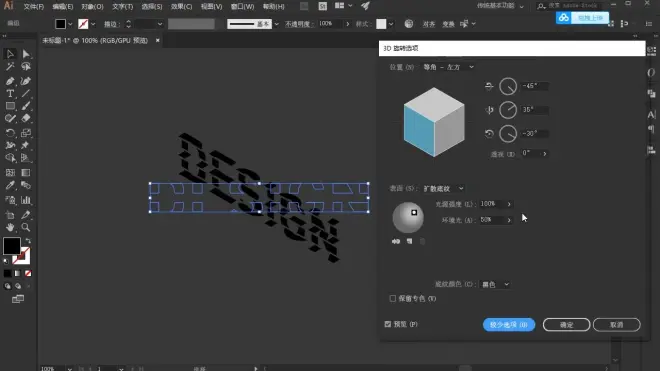Open the File menu
This screenshot has height=371, width=660.
click(34, 7)
